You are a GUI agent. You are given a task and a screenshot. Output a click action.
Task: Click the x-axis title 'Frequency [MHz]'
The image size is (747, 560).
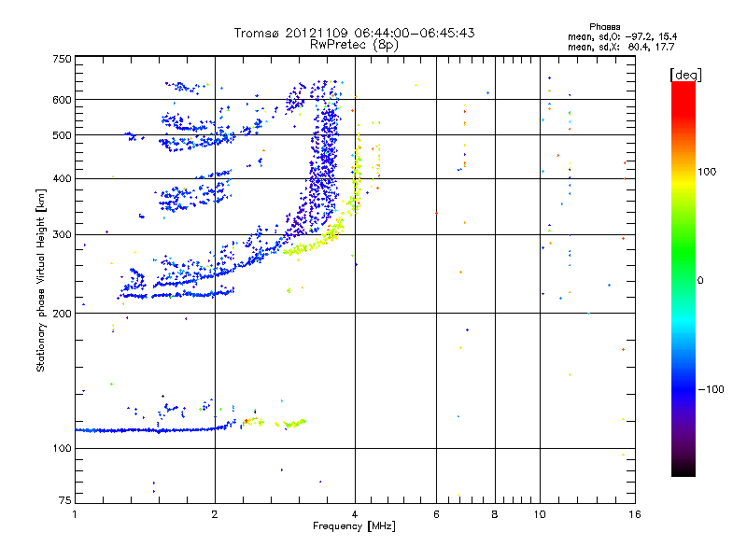point(354,526)
